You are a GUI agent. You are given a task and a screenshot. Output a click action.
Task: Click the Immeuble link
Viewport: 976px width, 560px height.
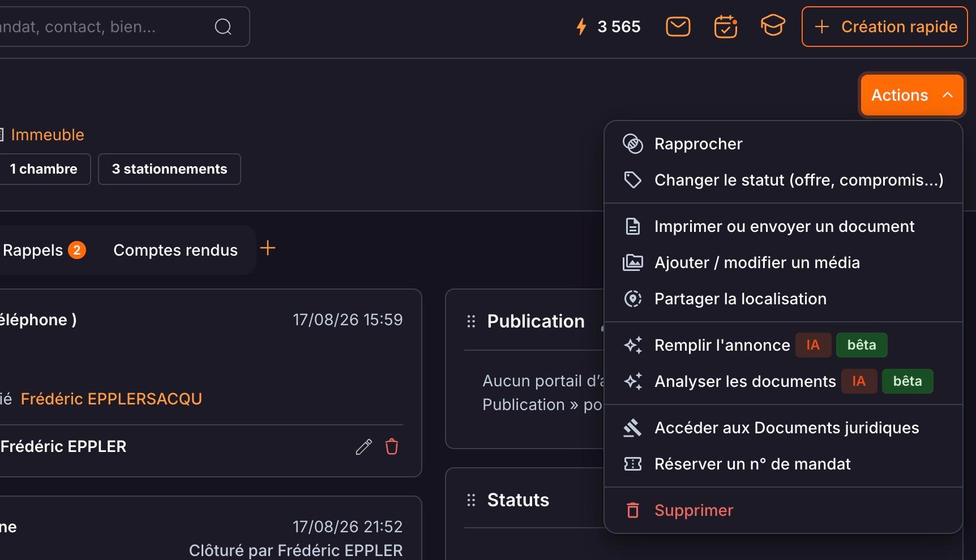[47, 135]
